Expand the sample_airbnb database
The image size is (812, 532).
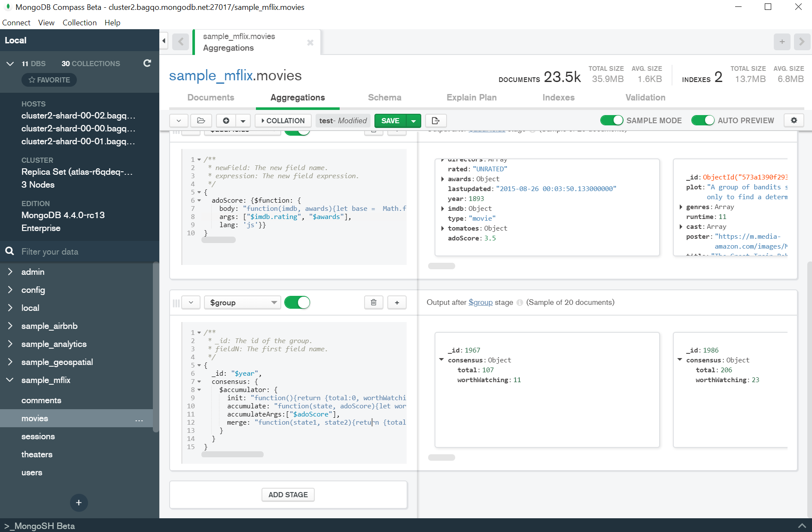click(x=10, y=326)
